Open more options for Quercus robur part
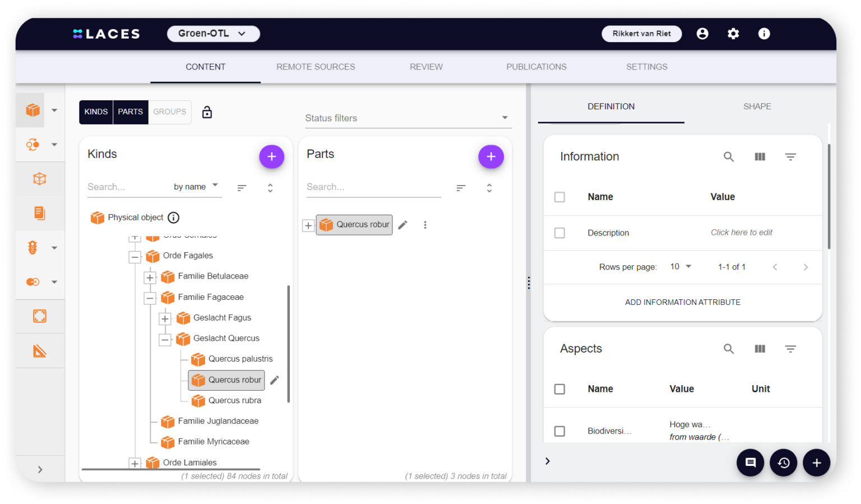The image size is (861, 504). click(x=425, y=225)
